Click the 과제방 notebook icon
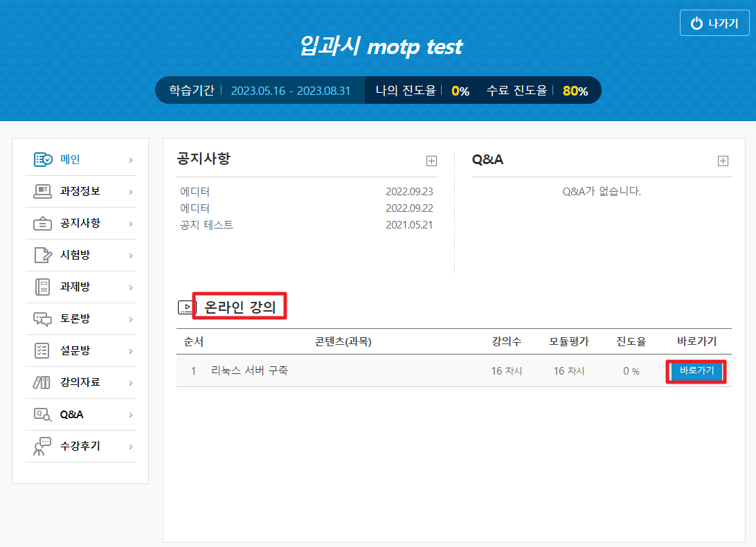Viewport: 756px width, 547px height. (43, 287)
